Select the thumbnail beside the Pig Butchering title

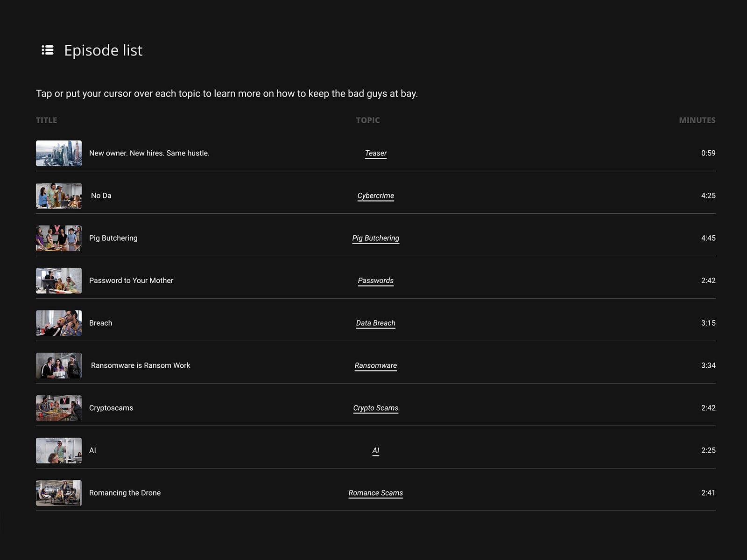click(59, 238)
